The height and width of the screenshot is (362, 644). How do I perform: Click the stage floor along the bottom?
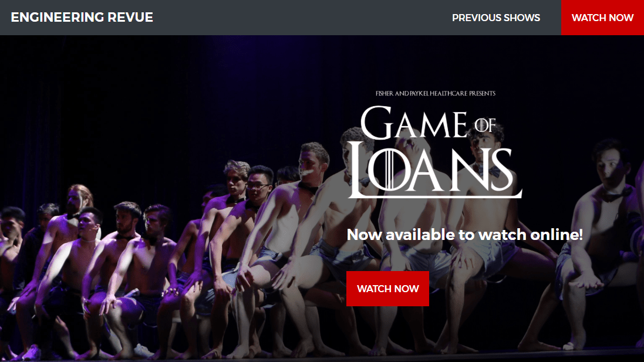[x=322, y=356]
